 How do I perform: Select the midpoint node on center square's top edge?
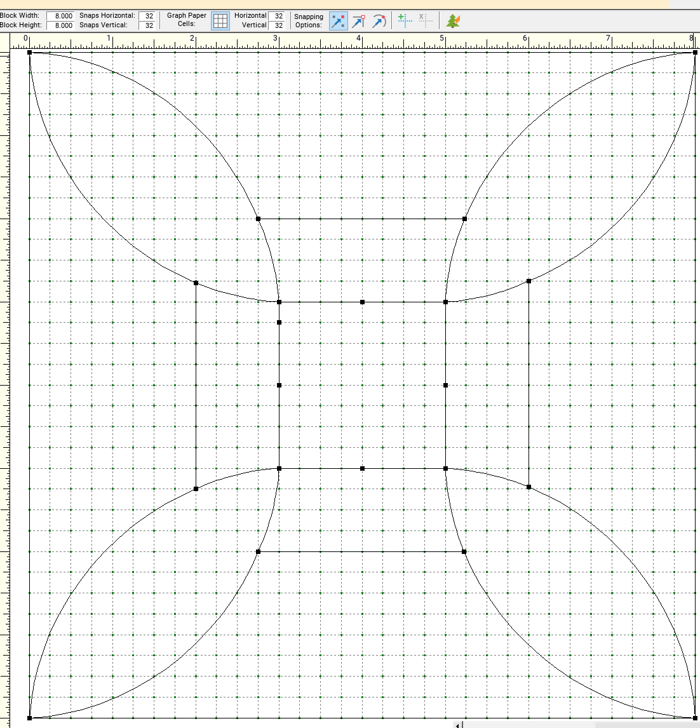coord(362,302)
